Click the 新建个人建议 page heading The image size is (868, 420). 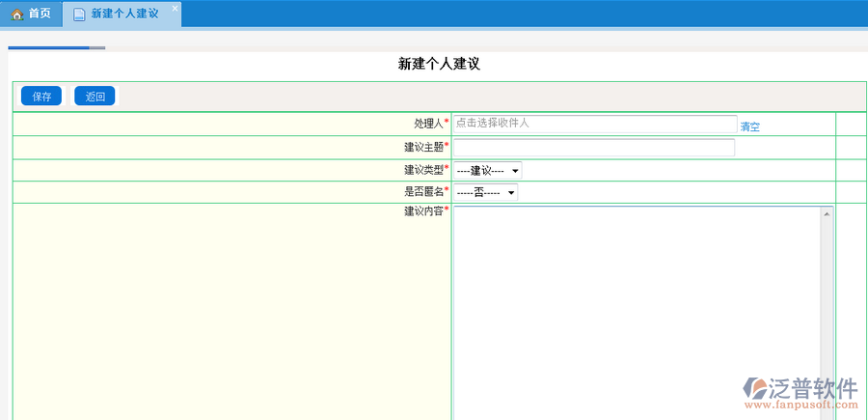[439, 65]
